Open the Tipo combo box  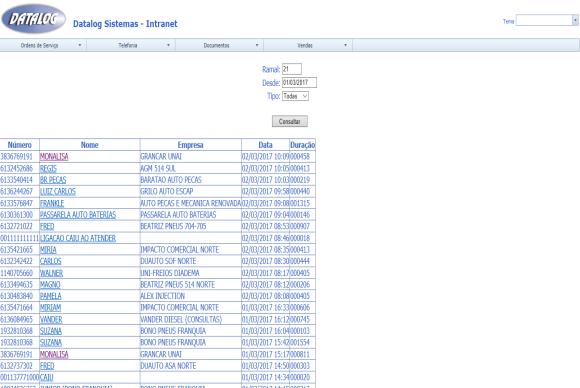pos(295,96)
